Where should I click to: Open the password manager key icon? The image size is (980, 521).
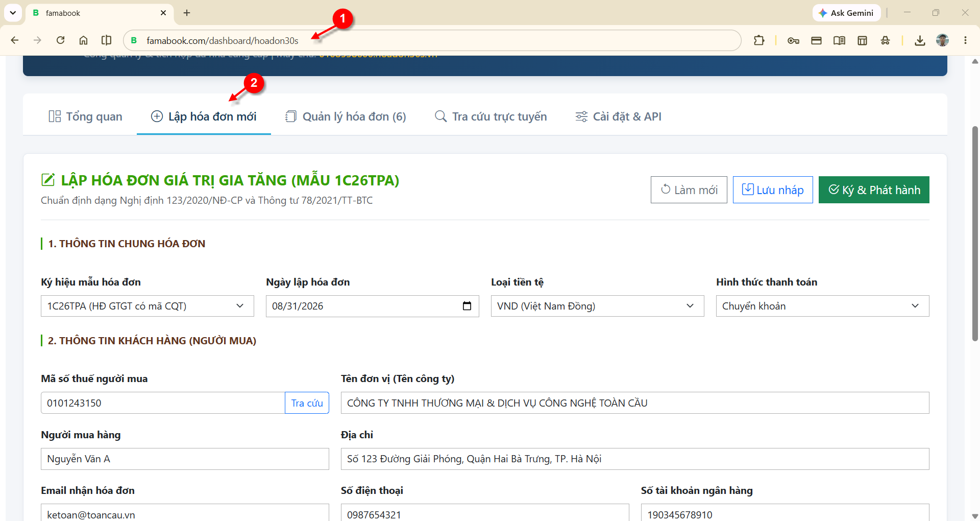793,40
